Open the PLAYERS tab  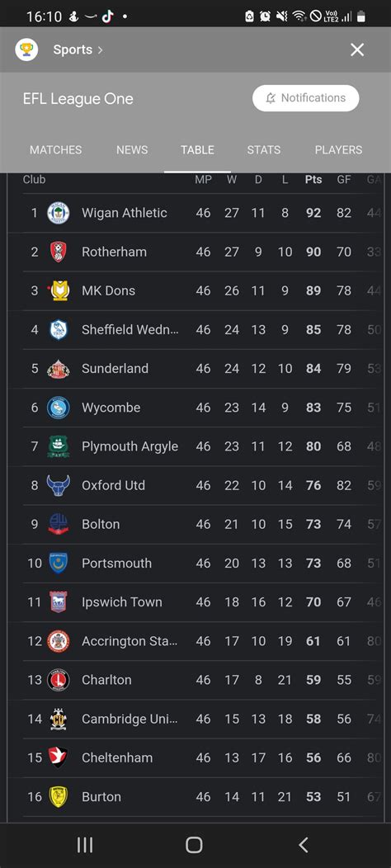(x=338, y=150)
